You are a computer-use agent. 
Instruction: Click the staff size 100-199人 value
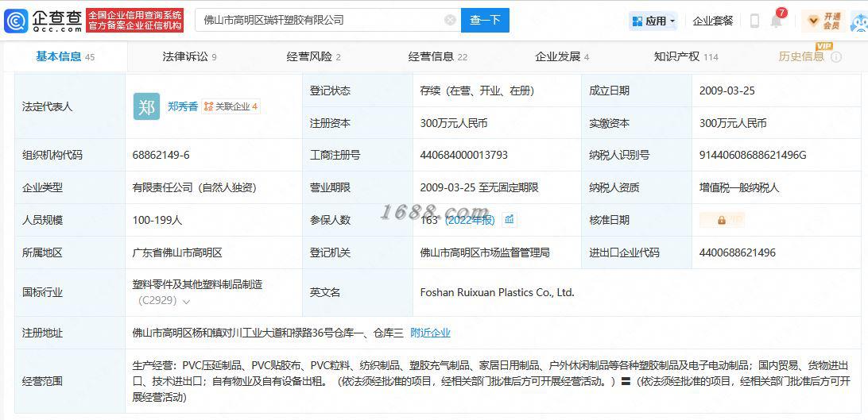[x=157, y=220]
